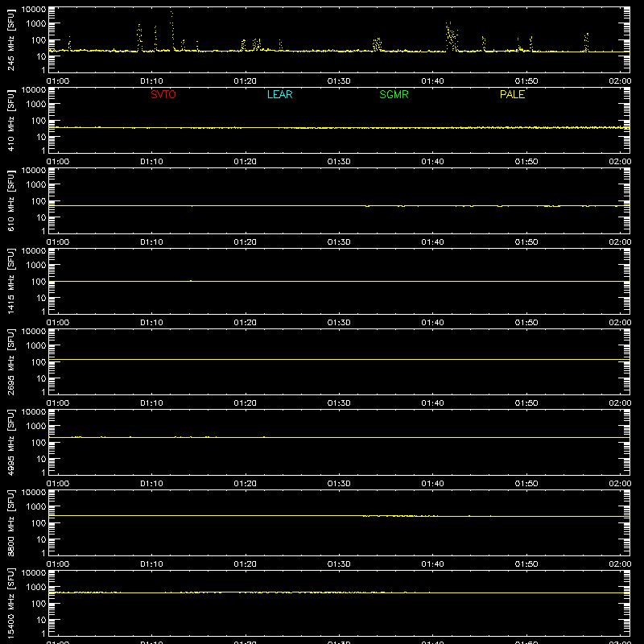644x644 pixels.
Task: Click the 01:10 tick label under 610 MHz plot
Action: 151,242
